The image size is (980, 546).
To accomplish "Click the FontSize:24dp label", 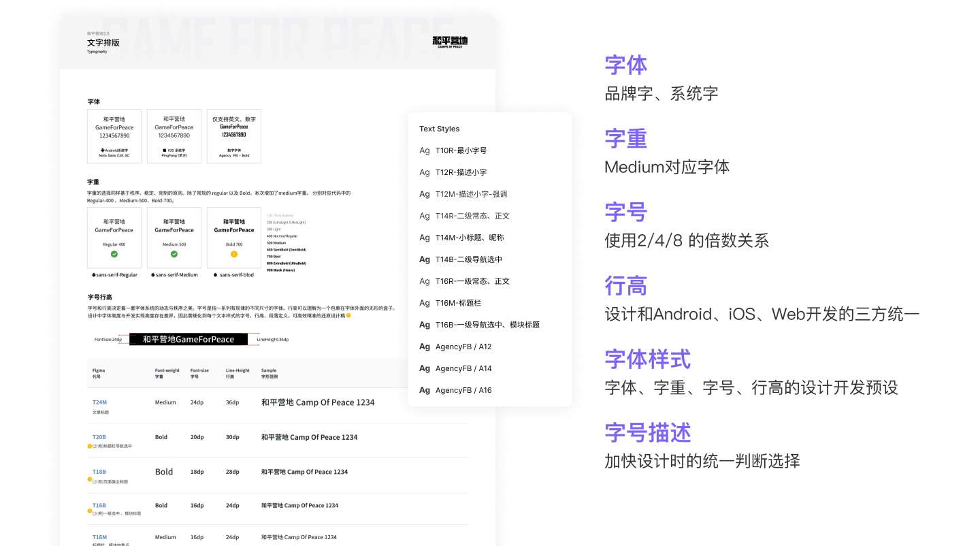I will 108,339.
